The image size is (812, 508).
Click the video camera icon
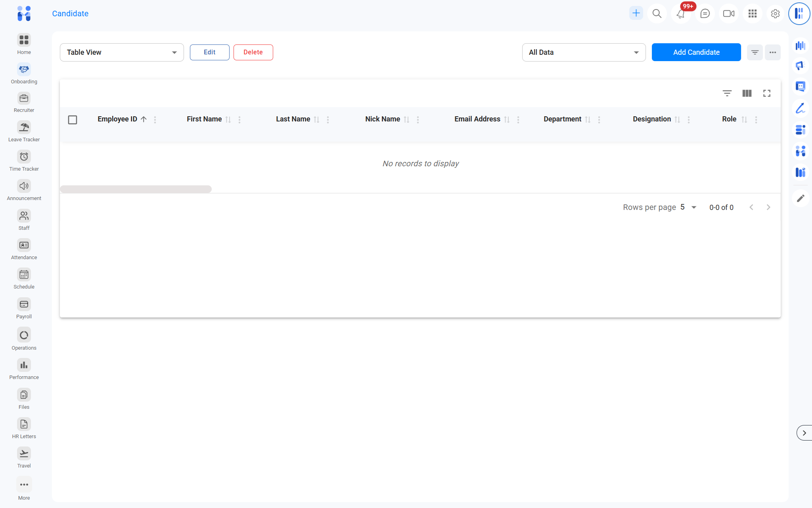(728, 14)
